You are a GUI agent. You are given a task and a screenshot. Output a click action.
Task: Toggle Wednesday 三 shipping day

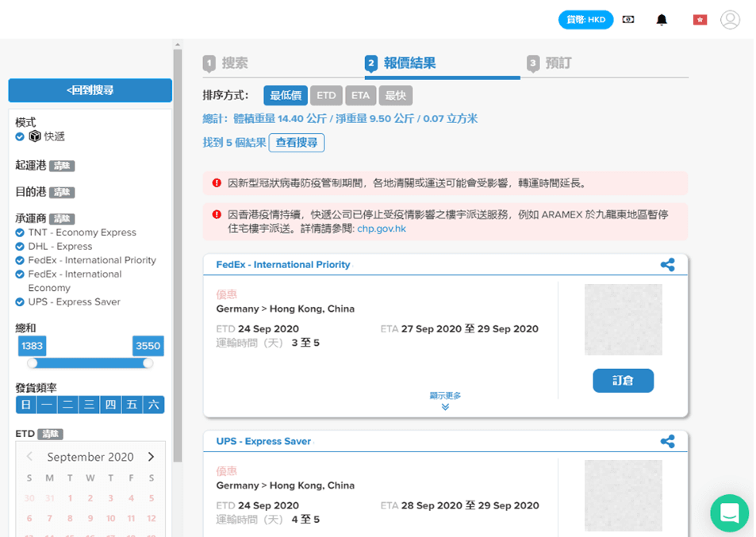pos(90,405)
